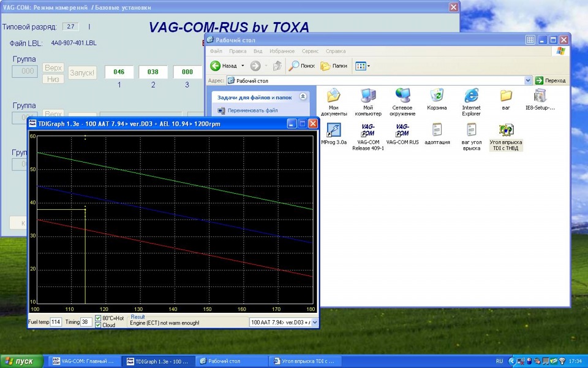Open the Вид menu in Explorer
The width and height of the screenshot is (588, 368).
coord(258,51)
